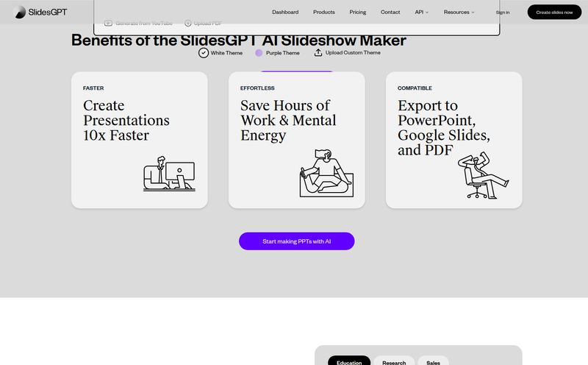Click the person meditating illustration
588x365 pixels.
(x=326, y=173)
